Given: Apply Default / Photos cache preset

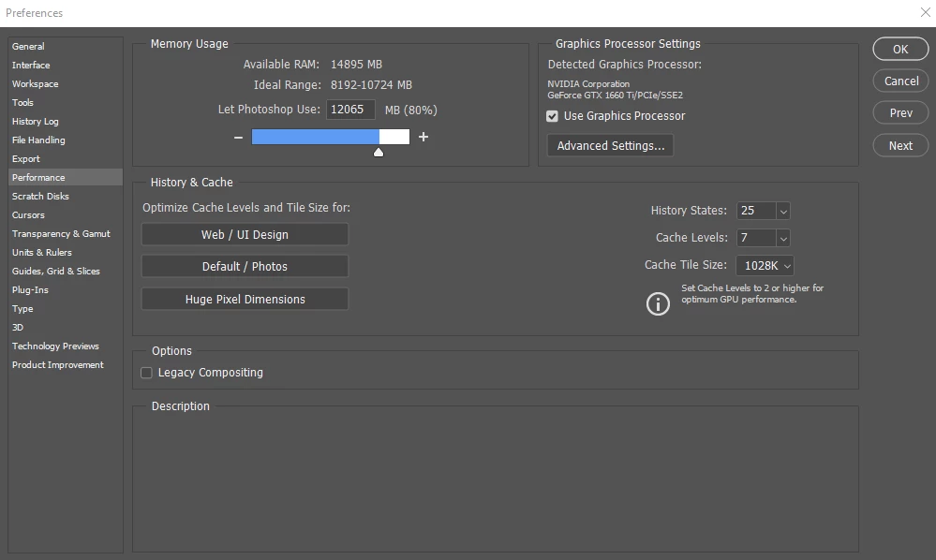Looking at the screenshot, I should pos(245,267).
